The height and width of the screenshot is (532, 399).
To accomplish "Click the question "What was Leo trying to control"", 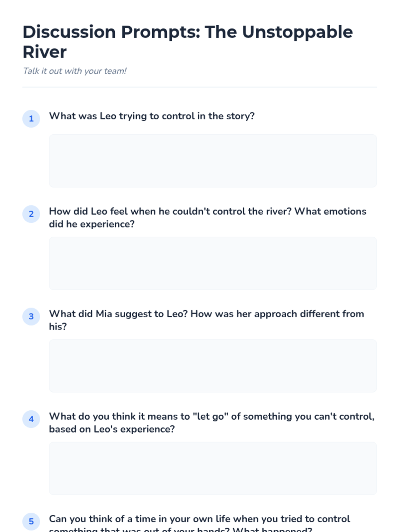I will click(152, 116).
